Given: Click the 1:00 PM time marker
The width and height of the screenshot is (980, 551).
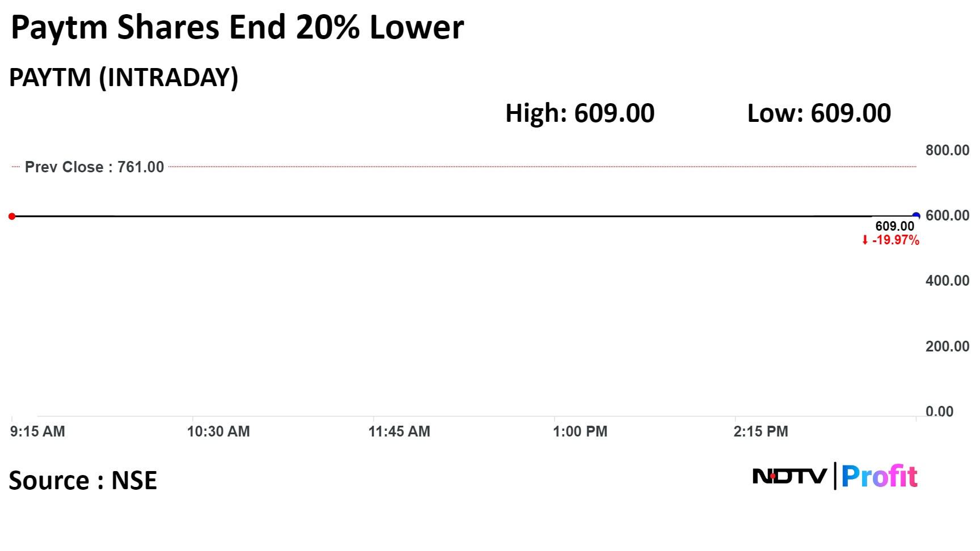Looking at the screenshot, I should (580, 431).
